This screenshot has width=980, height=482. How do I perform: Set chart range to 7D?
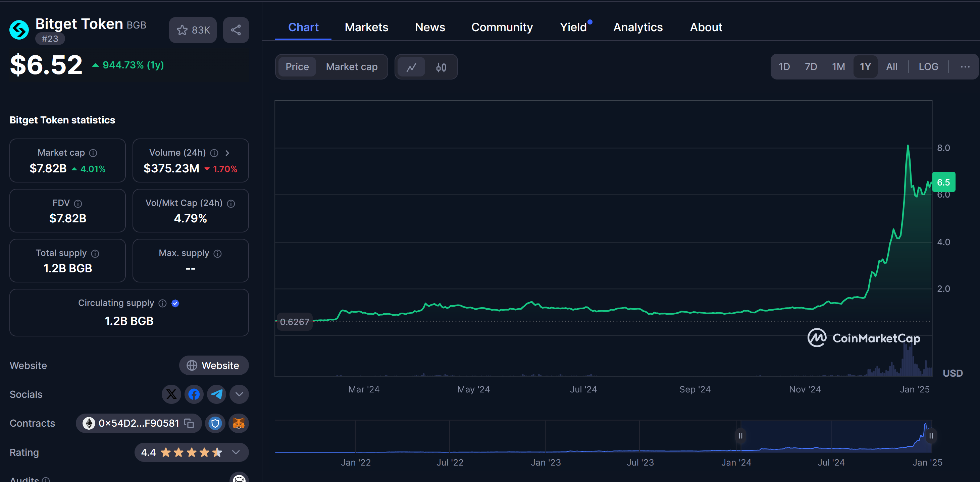811,67
